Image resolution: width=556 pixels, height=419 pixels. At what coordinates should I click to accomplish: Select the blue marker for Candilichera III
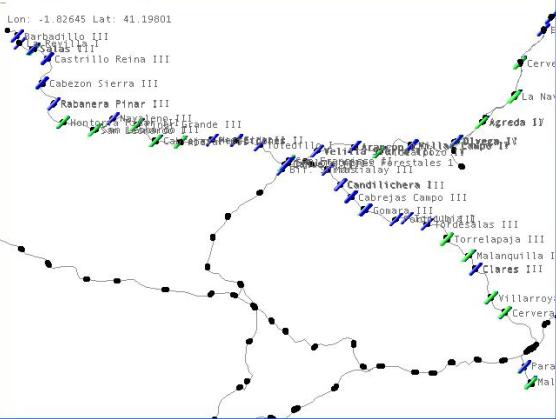(340, 184)
